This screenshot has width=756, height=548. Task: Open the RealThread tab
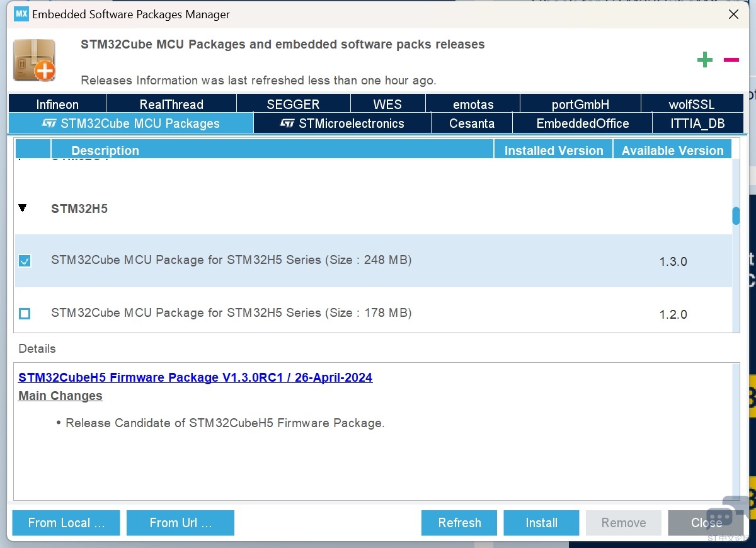[171, 104]
